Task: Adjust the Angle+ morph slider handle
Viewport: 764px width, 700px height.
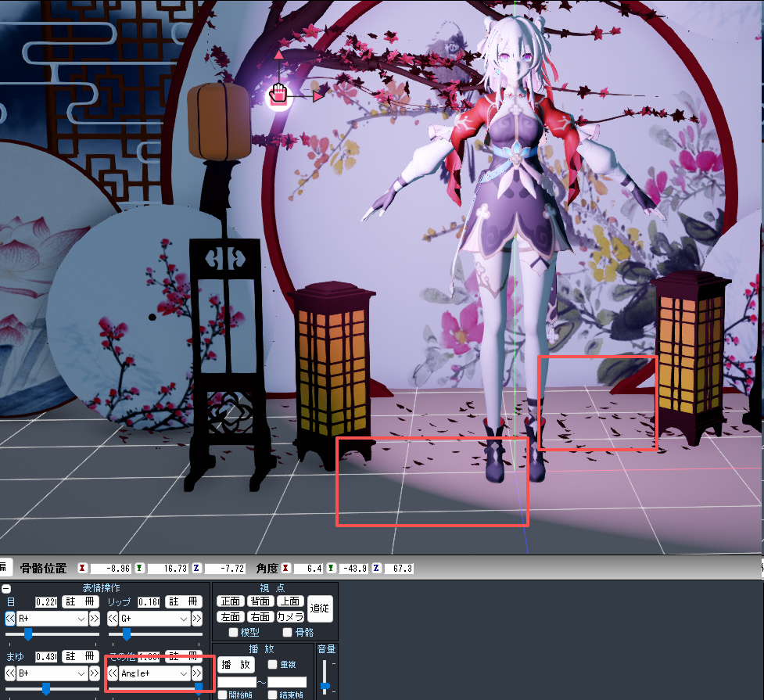Action: click(x=199, y=687)
